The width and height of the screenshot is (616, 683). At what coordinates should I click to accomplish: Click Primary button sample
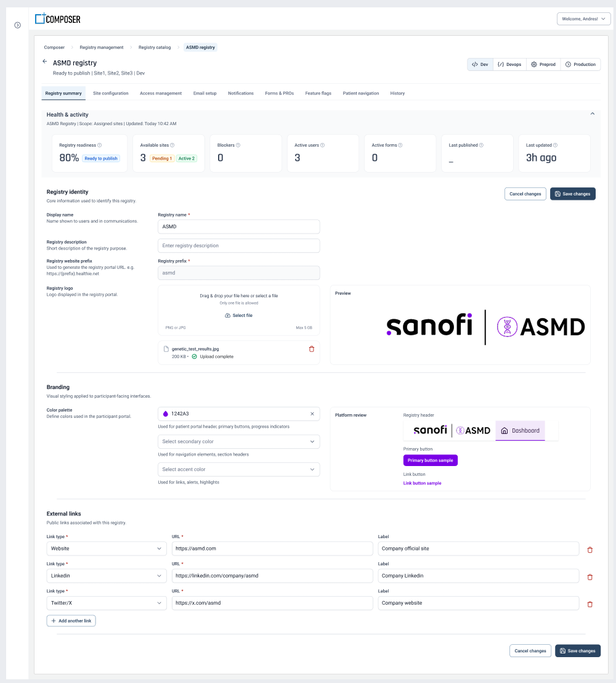point(430,460)
